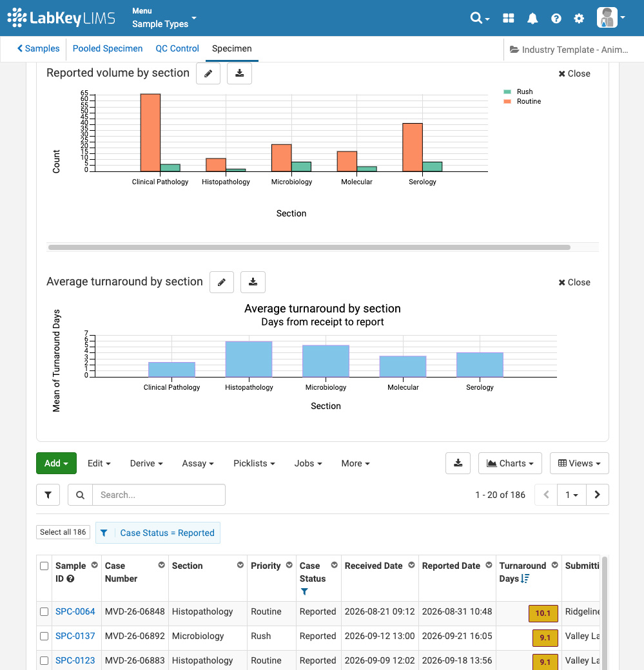Image resolution: width=644 pixels, height=670 pixels.
Task: Click the Routine legend color swatch
Action: 507,101
